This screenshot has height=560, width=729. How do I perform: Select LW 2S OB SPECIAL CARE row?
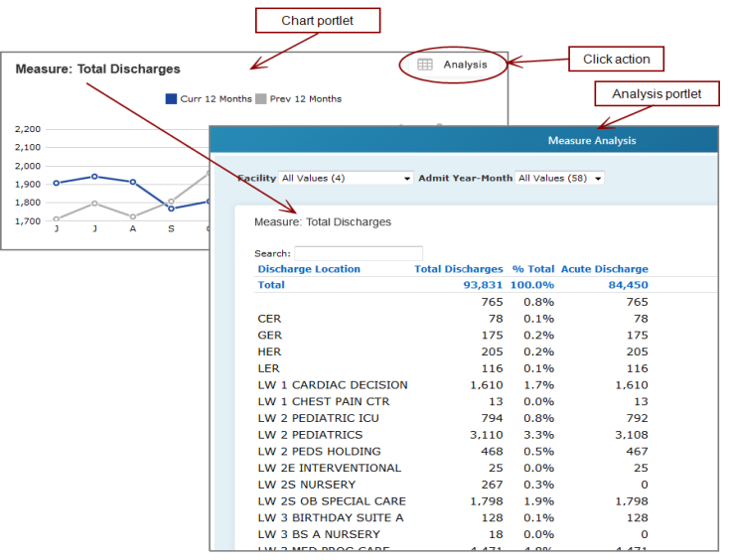click(x=453, y=501)
